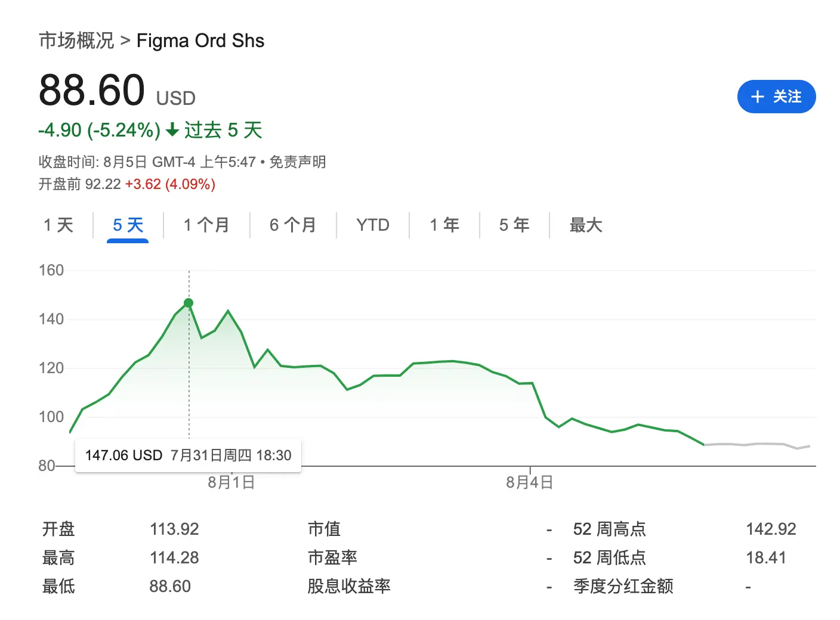The image size is (840, 620).
Task: Open the 市场概况 breadcrumb link
Action: pos(76,41)
